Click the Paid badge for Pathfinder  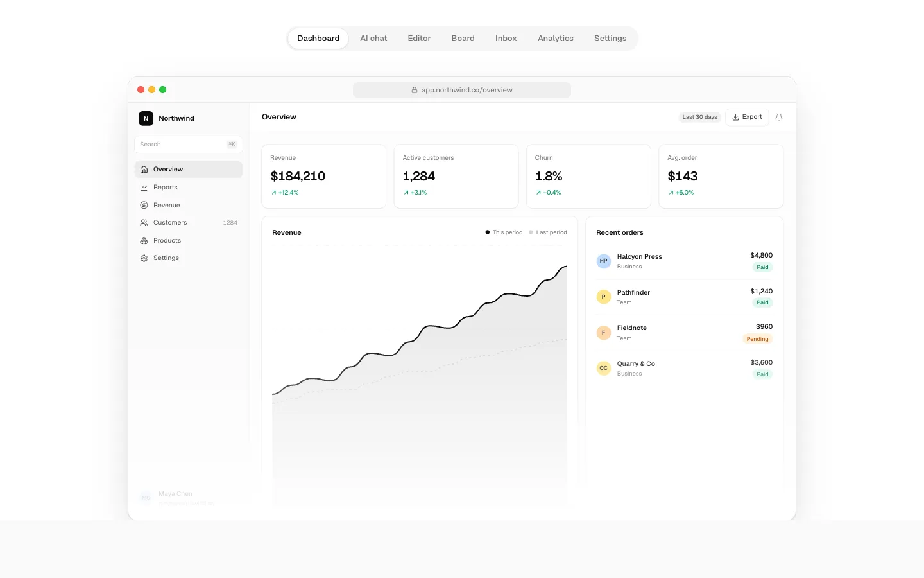click(762, 303)
